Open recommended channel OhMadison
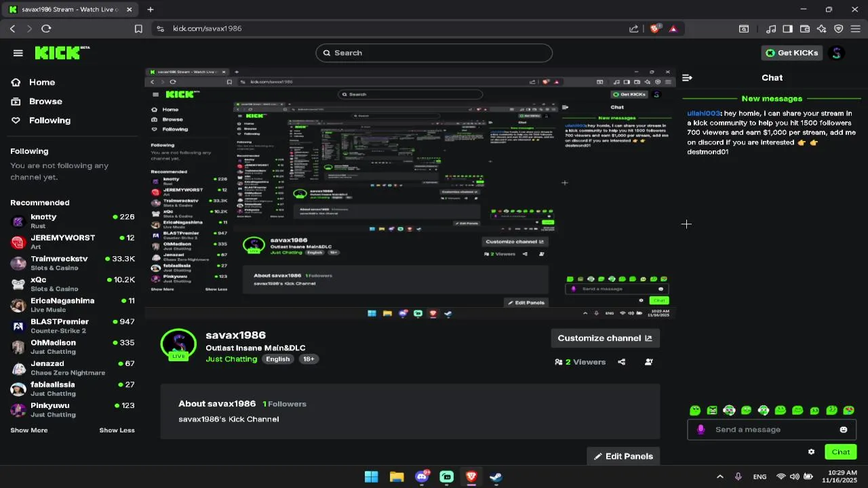 coord(73,347)
